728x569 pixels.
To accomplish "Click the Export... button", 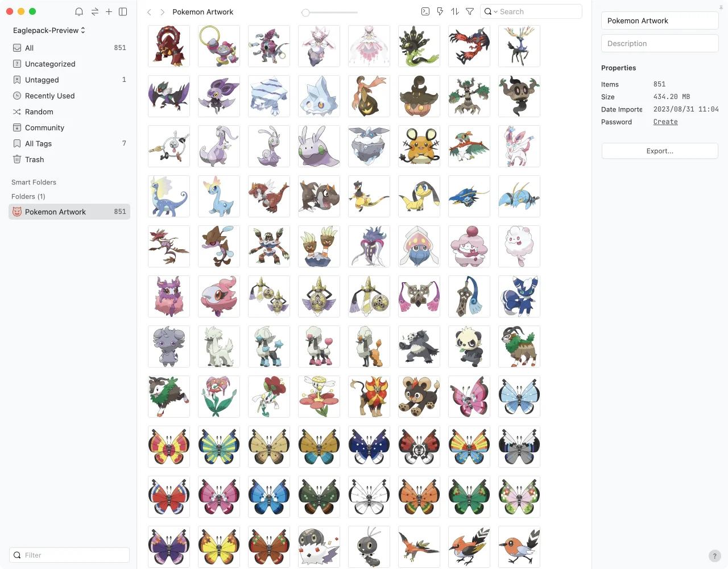I will (x=660, y=151).
